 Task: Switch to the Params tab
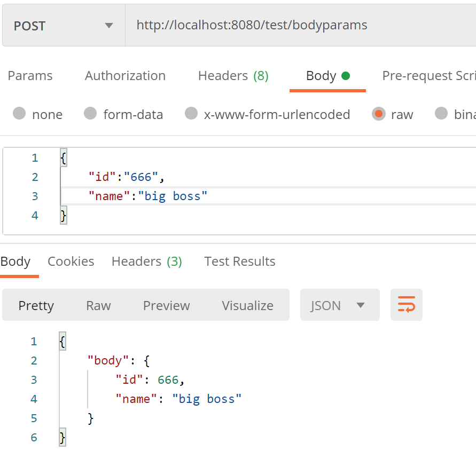[x=30, y=76]
